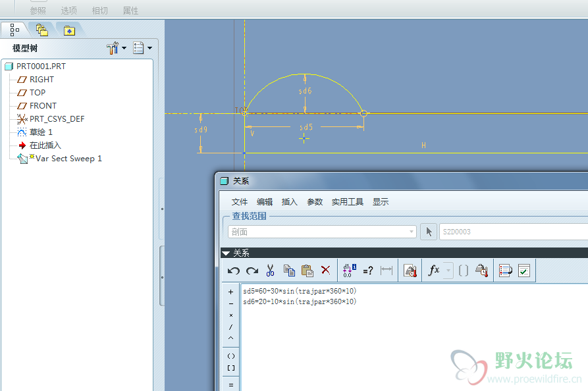Screen dimensions: 588x391
Task: Insert multiply operator from side panel
Action: click(x=230, y=315)
